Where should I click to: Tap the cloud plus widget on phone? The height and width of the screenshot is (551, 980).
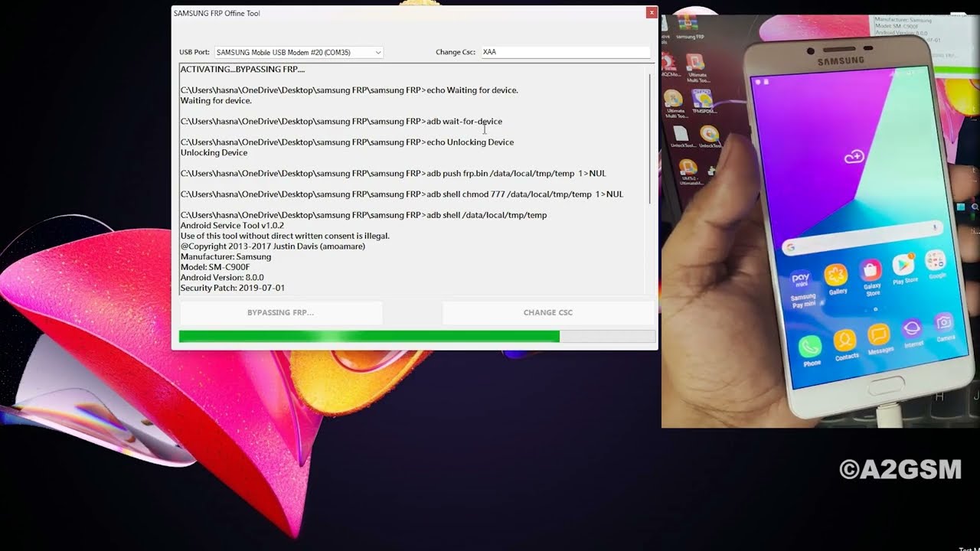point(854,157)
